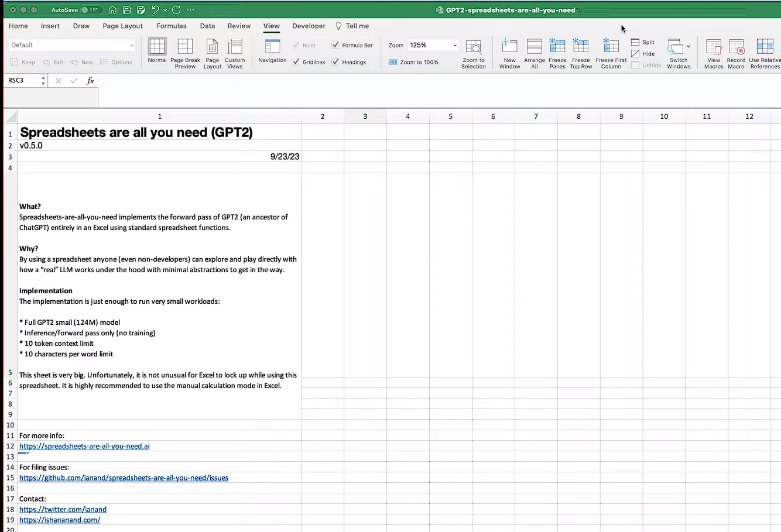
Task: Select the Page Layout view icon
Action: (x=211, y=53)
